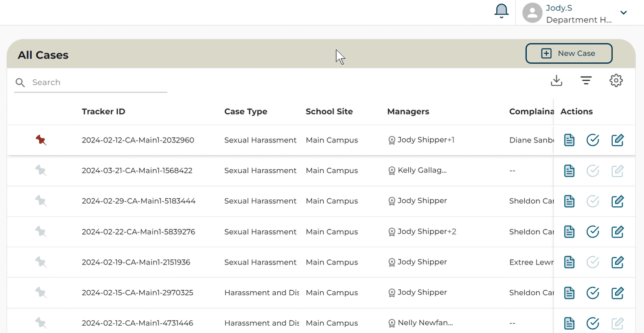Image resolution: width=644 pixels, height=333 pixels.
Task: Open the notifications bell
Action: click(x=501, y=11)
